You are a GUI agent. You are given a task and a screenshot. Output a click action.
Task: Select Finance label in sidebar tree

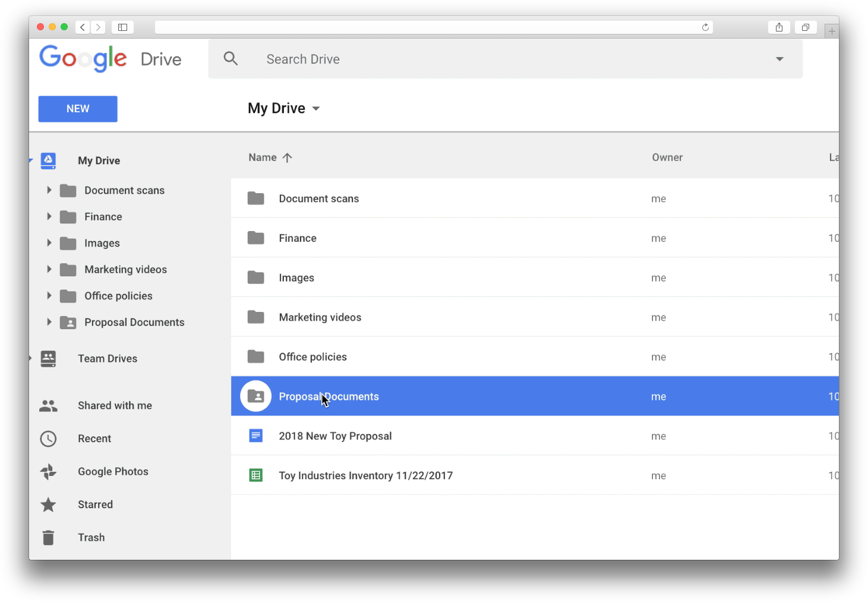tap(103, 216)
